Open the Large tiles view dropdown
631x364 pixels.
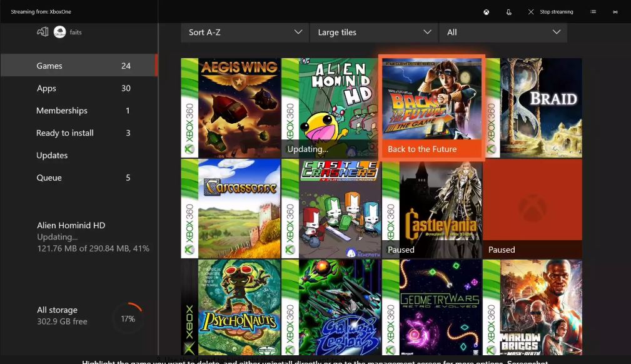click(x=374, y=33)
